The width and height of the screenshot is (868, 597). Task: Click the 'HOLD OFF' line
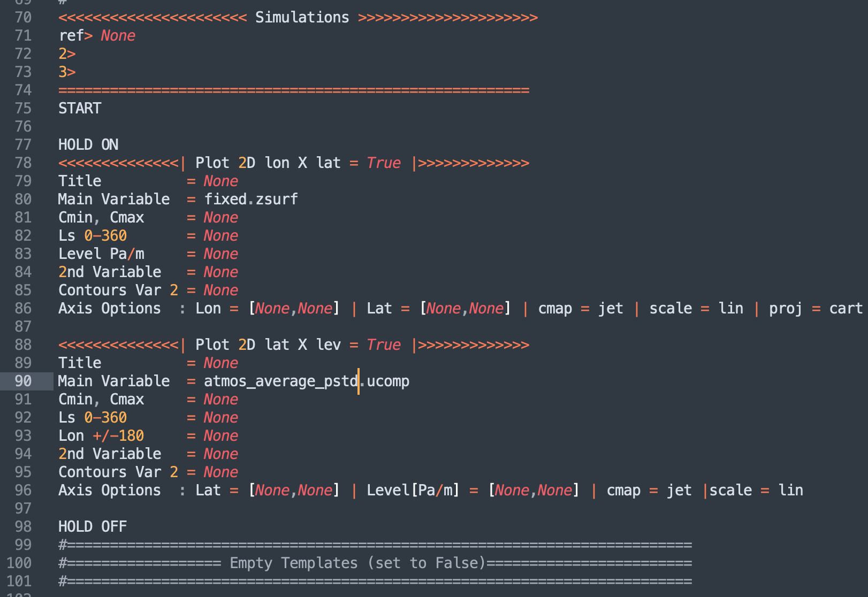(93, 527)
